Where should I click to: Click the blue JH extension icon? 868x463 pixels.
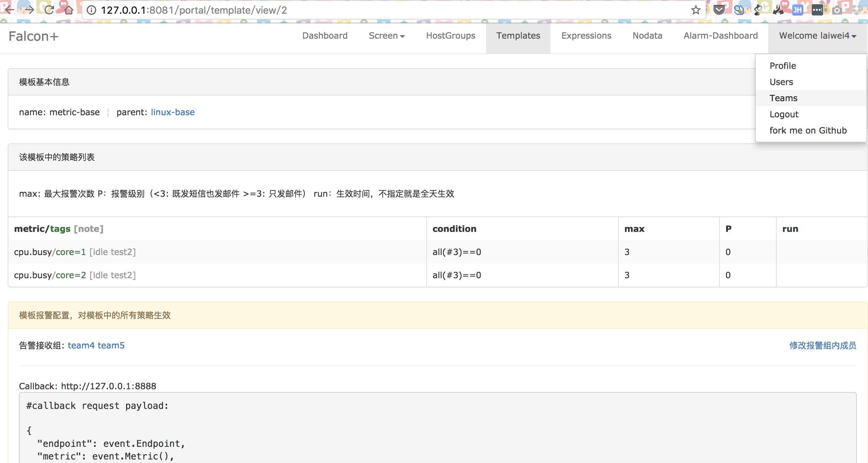[797, 10]
